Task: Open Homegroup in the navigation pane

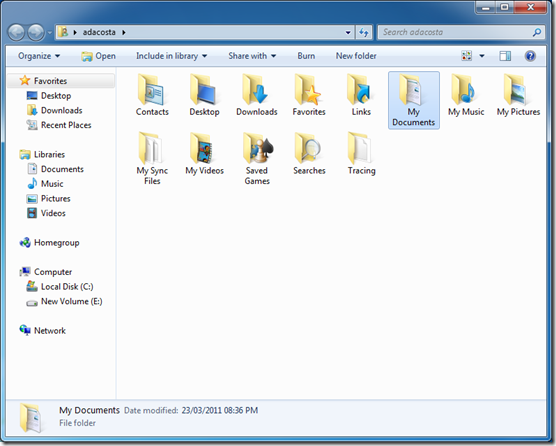Action: 50,243
